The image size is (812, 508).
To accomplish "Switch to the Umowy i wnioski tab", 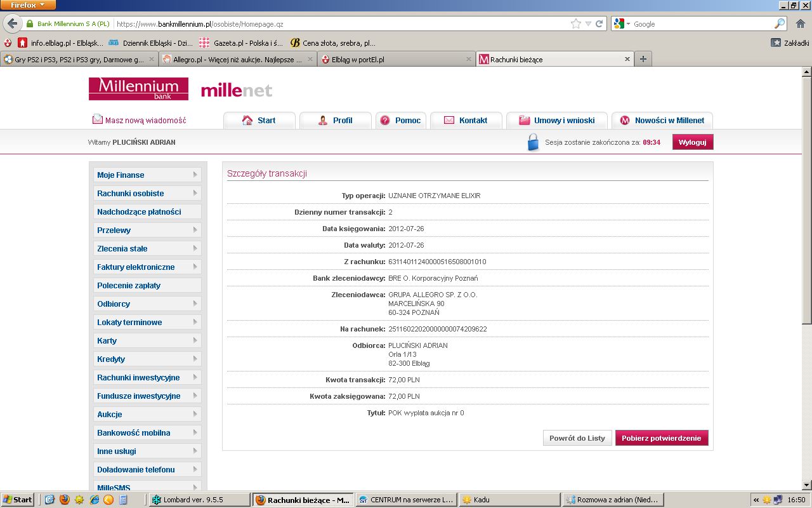I will point(556,120).
